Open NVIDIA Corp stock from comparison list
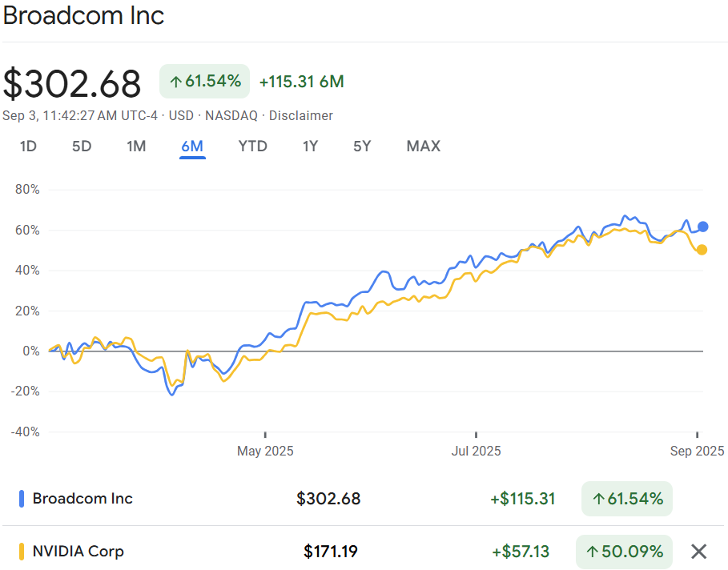 [78, 551]
